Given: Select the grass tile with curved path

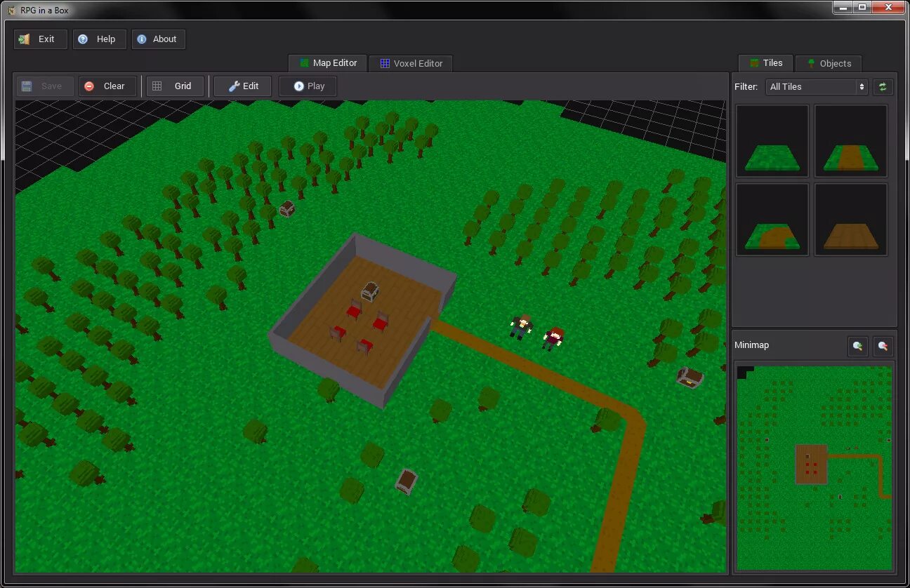Looking at the screenshot, I should tap(772, 220).
